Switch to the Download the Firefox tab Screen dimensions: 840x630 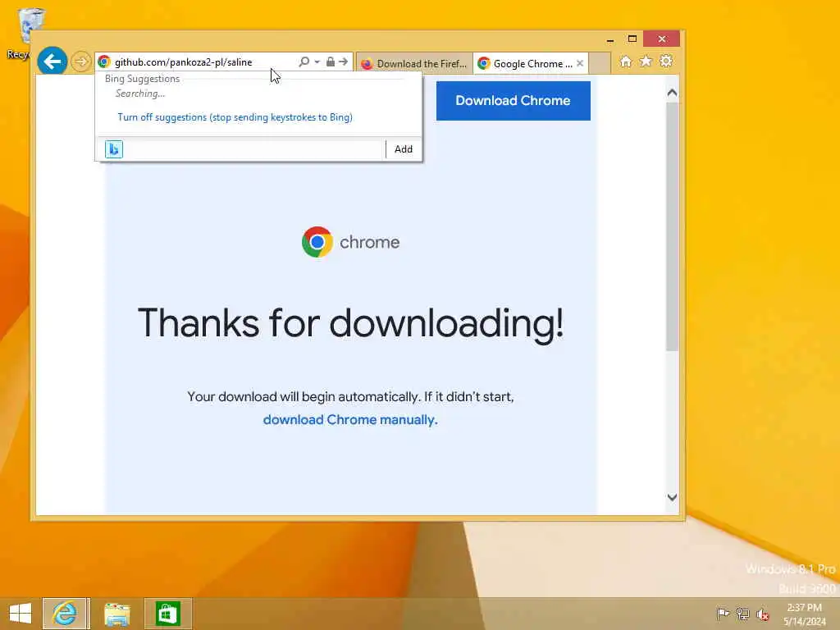click(414, 64)
